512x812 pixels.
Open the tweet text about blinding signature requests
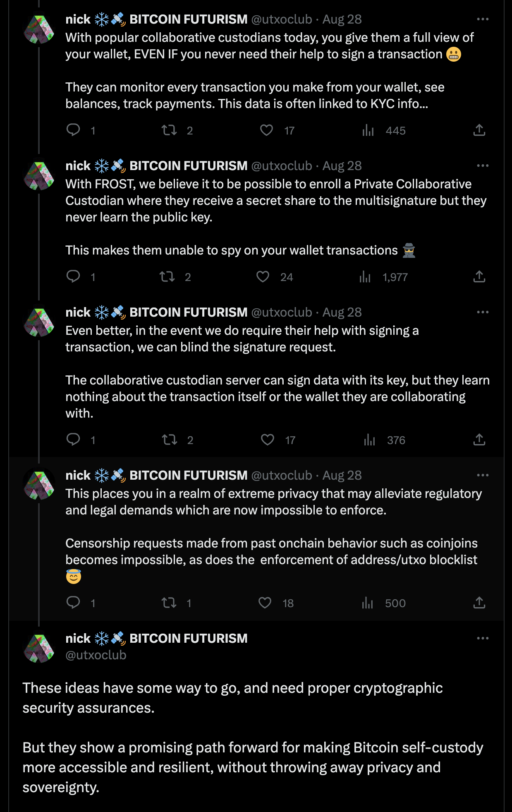[242, 339]
